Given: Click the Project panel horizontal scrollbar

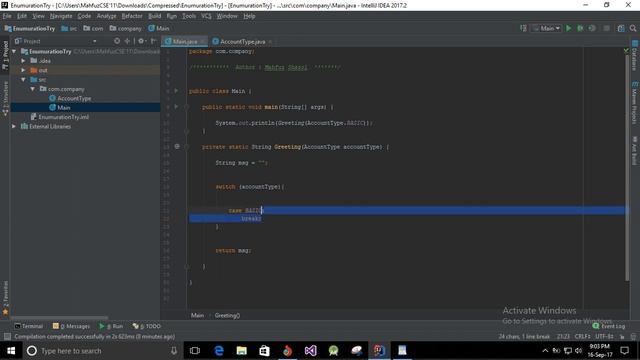Looking at the screenshot, I should point(60,318).
